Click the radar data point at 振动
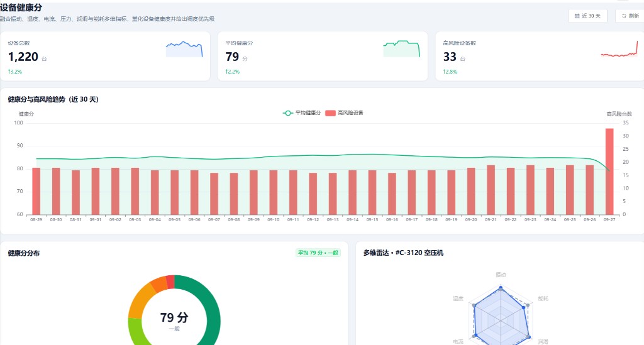644x345 pixels. [501, 288]
